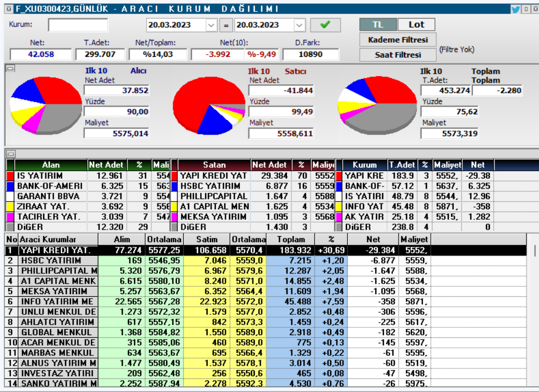Click magenta swatch next to MEKSA YATIRIM seller
Image resolution: width=539 pixels, height=392 pixels.
174,217
